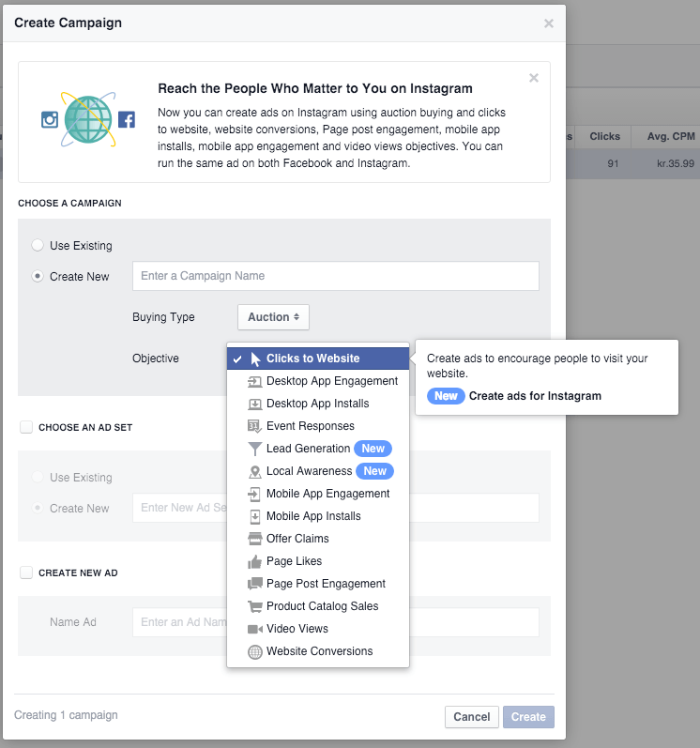This screenshot has height=748, width=700.
Task: Click the Video Views camera icon
Action: pos(254,629)
